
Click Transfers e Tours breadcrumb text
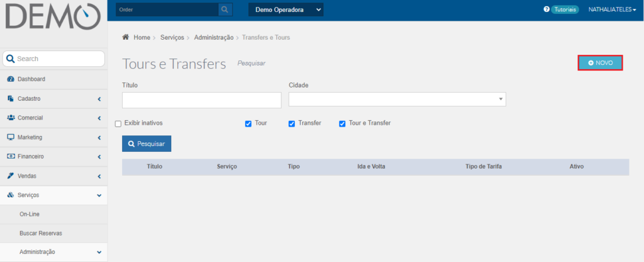(x=266, y=37)
